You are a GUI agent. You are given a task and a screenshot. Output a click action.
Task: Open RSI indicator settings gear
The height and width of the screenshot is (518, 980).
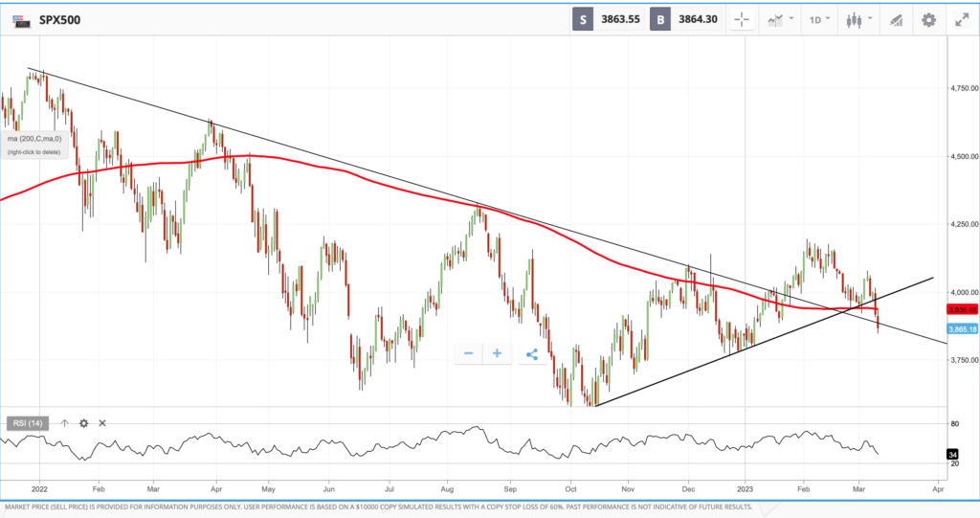click(84, 422)
